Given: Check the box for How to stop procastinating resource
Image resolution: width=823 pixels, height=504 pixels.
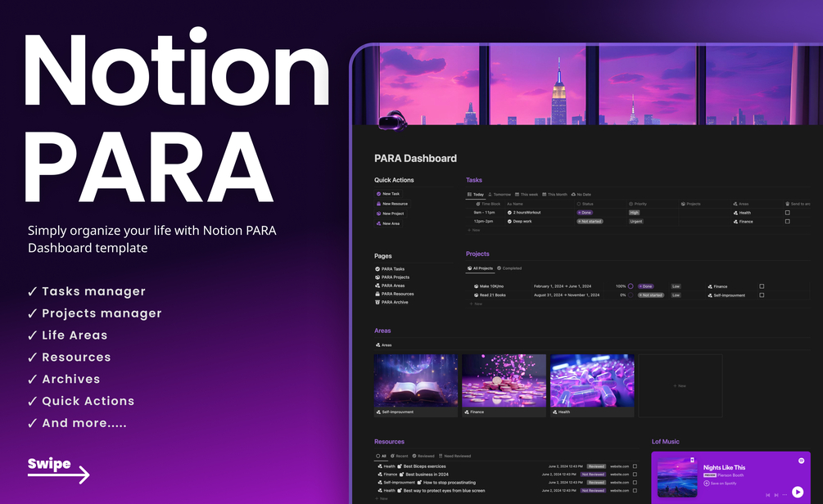Looking at the screenshot, I should (x=635, y=483).
